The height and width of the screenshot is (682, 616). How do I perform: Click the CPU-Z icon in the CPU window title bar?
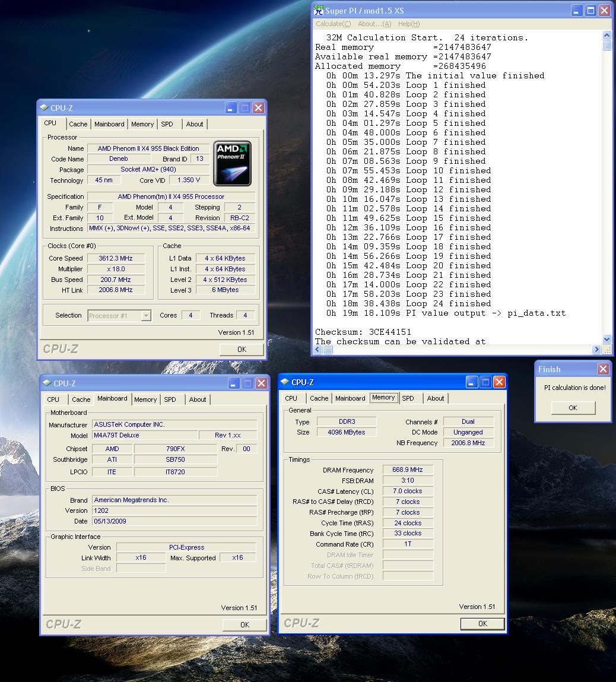click(x=44, y=107)
